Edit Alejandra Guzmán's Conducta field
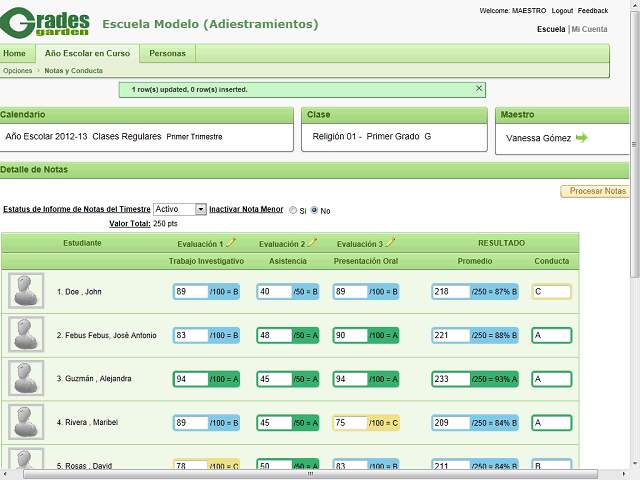 pyautogui.click(x=551, y=379)
